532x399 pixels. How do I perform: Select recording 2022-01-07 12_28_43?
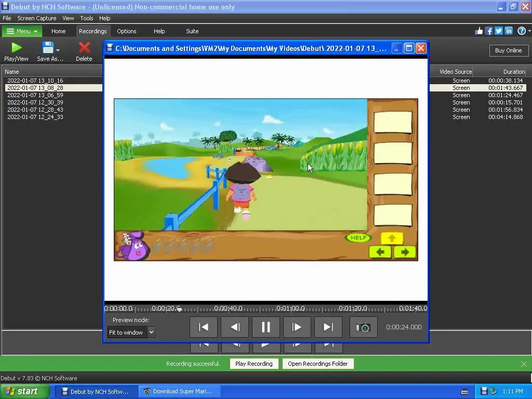[35, 110]
